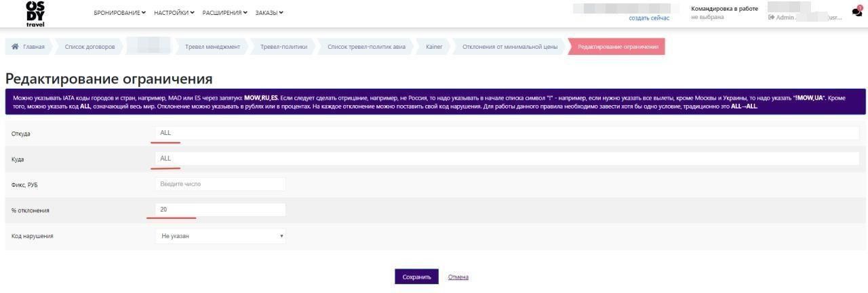Open the Бронирование dropdown menu
The image size is (868, 293).
pos(119,13)
